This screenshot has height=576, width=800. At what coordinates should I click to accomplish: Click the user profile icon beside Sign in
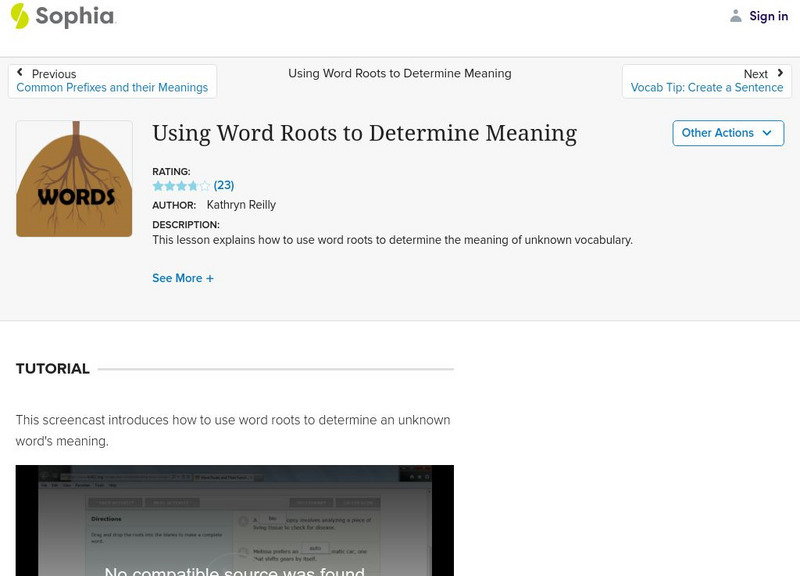click(736, 16)
